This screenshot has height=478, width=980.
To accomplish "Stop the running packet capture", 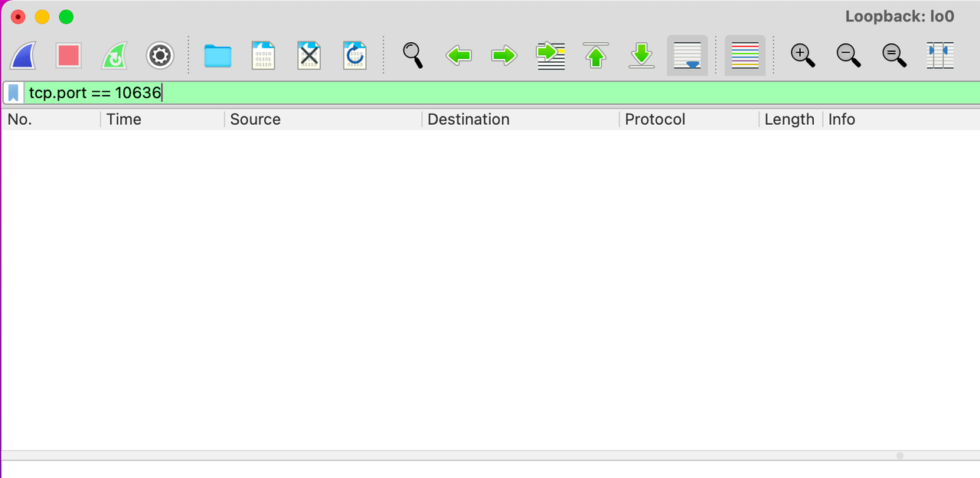I will [x=68, y=55].
